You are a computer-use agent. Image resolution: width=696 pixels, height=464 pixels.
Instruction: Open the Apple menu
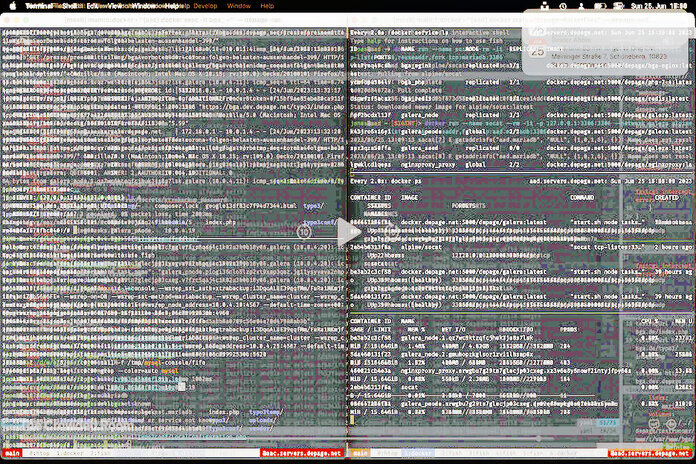(13, 6)
